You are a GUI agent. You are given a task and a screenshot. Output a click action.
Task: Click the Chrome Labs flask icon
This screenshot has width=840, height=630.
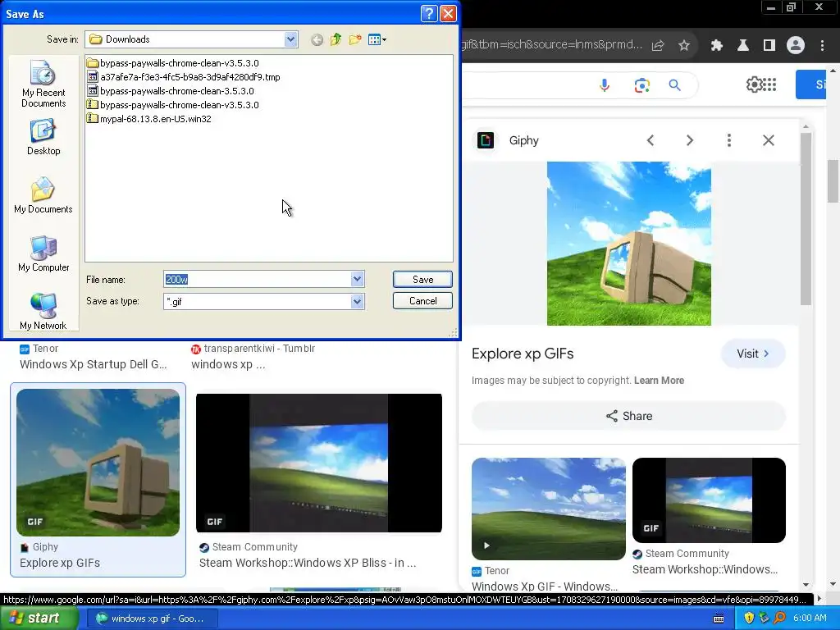743,46
